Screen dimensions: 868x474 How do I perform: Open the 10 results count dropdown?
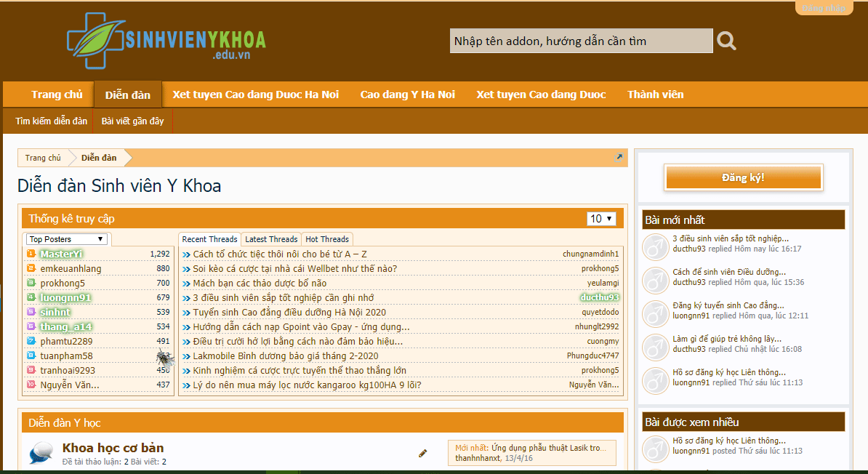click(x=601, y=219)
